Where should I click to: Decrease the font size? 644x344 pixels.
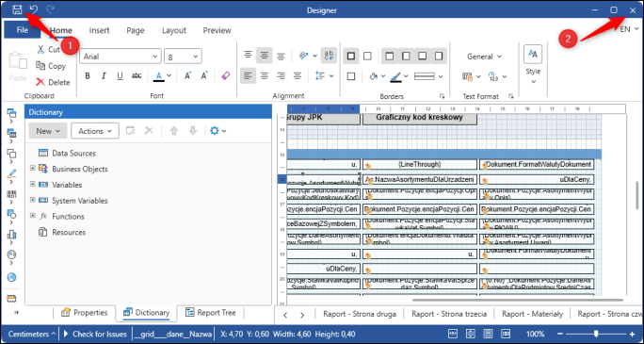pos(204,75)
